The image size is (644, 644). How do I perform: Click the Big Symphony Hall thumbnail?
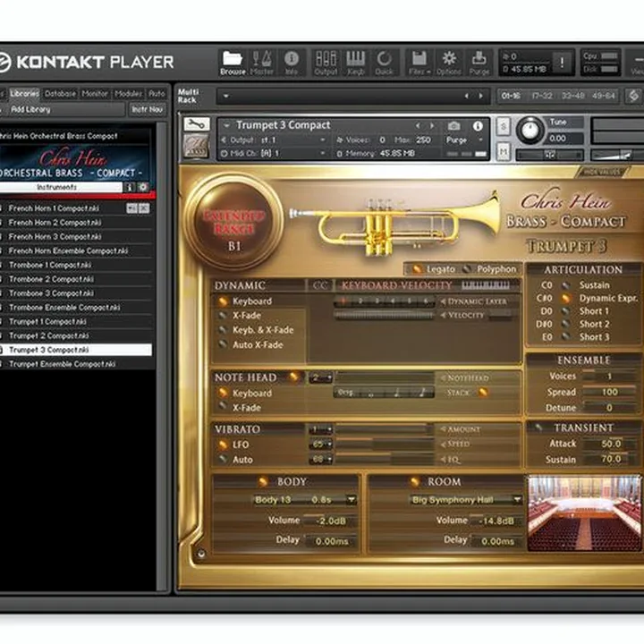(584, 513)
